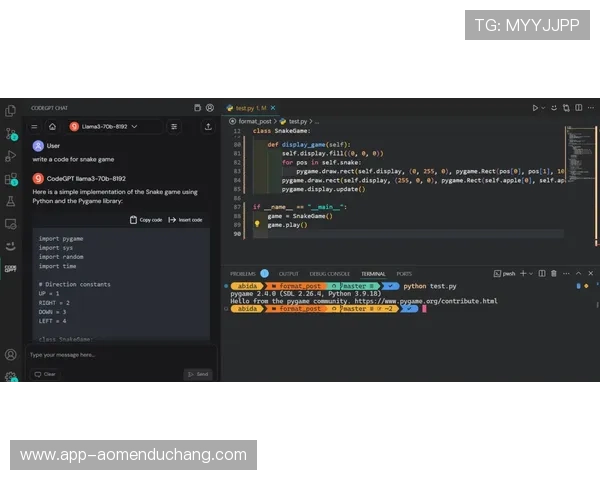
Task: Open the Accounts icon in activity bar
Action: pos(11,355)
